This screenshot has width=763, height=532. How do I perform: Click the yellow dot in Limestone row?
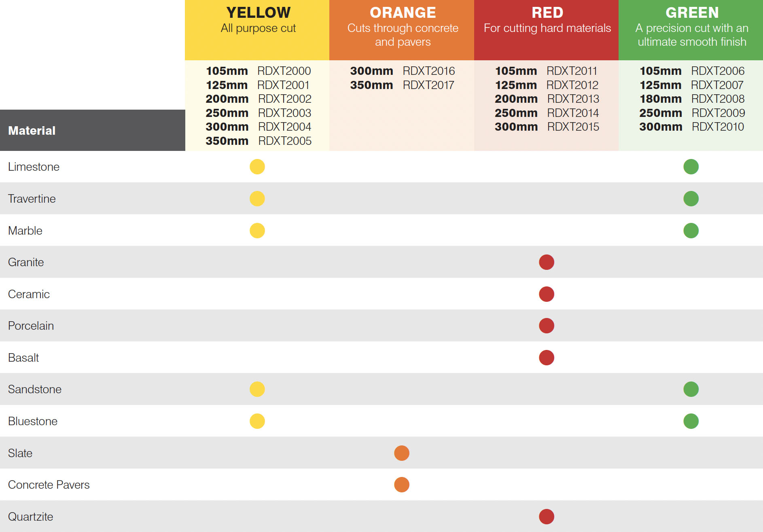[257, 167]
